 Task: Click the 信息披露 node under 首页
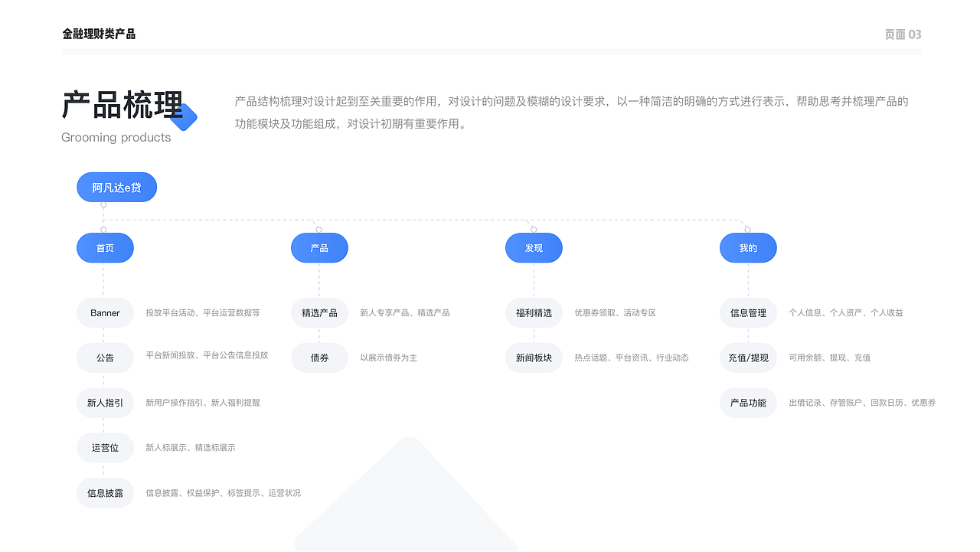click(105, 493)
